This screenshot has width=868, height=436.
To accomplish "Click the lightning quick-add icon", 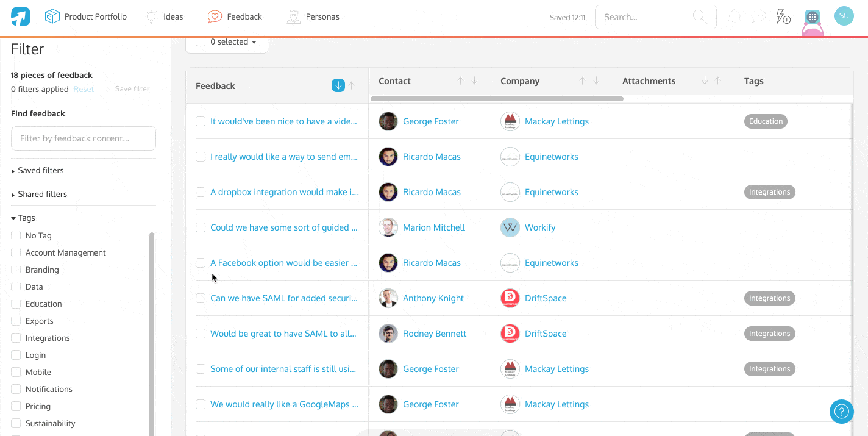I will coord(783,16).
